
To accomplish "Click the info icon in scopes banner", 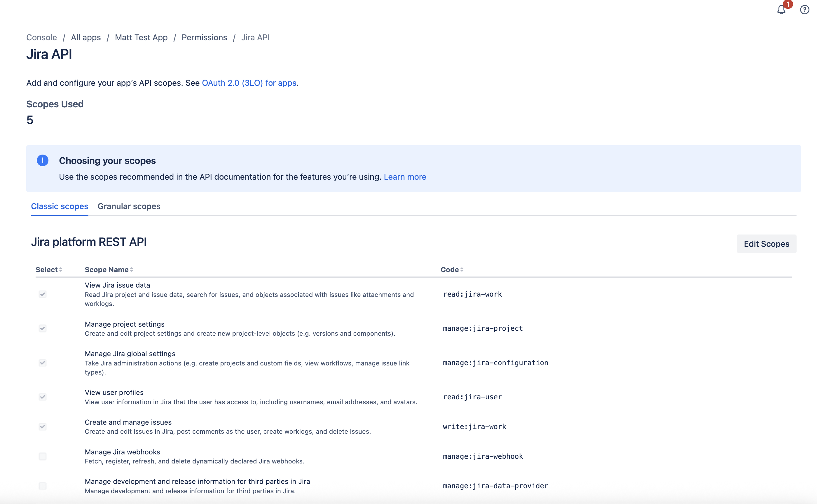I will (42, 160).
